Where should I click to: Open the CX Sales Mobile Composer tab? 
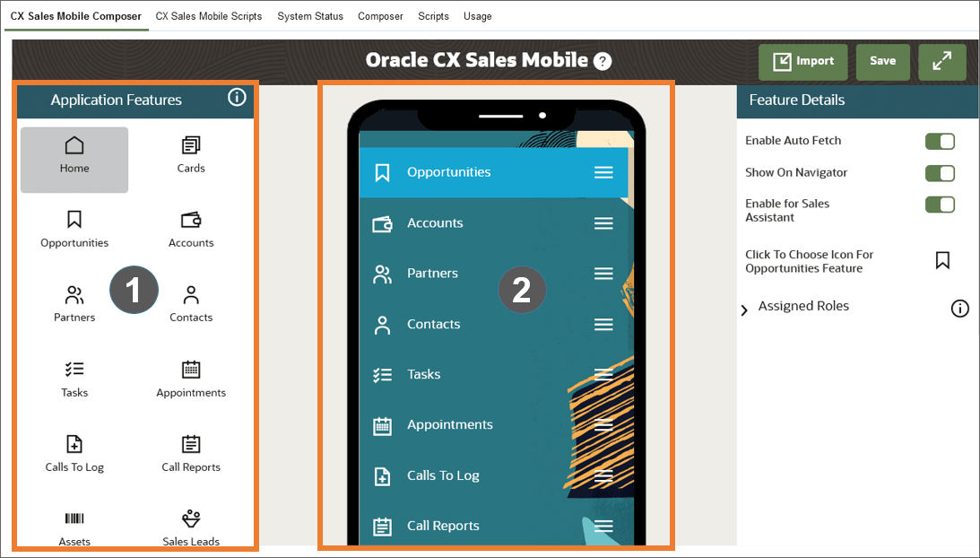click(75, 16)
